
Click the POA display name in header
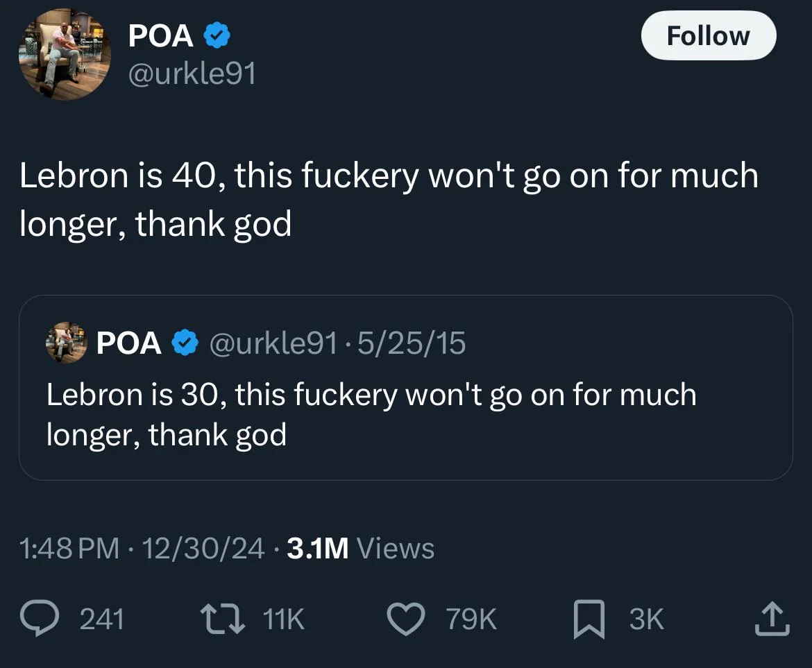click(161, 36)
